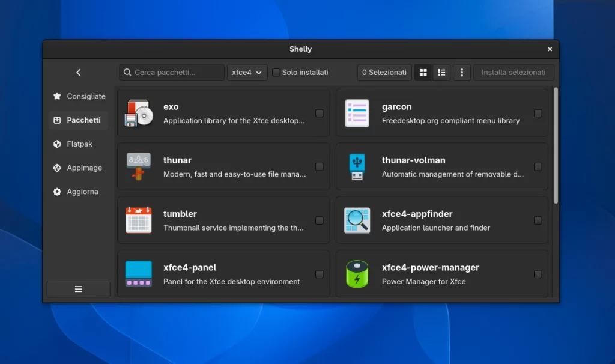Click the garcon menu list icon
This screenshot has height=364, width=615.
(357, 113)
